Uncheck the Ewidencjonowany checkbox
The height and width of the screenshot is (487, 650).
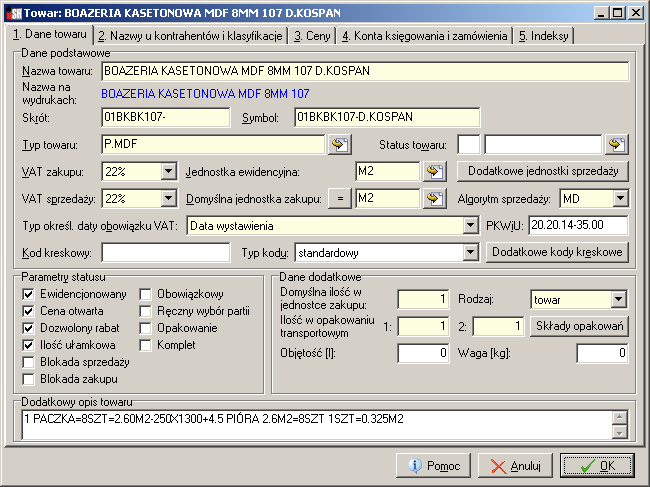tap(28, 294)
